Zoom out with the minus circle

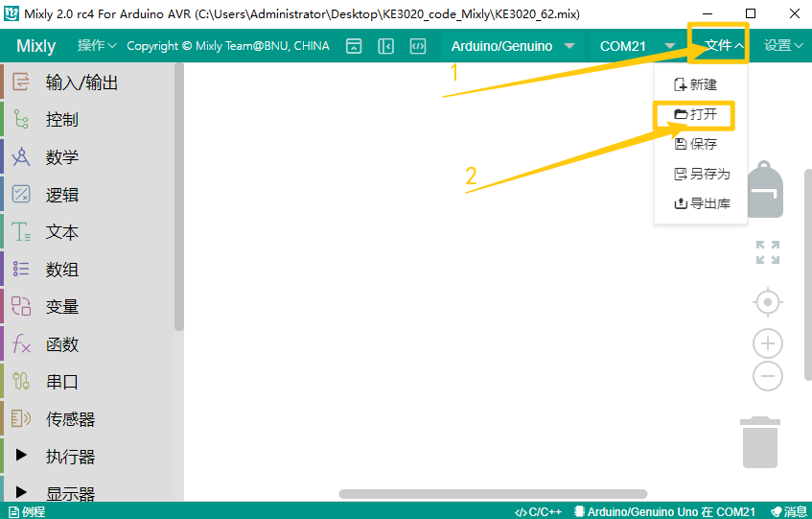point(768,376)
